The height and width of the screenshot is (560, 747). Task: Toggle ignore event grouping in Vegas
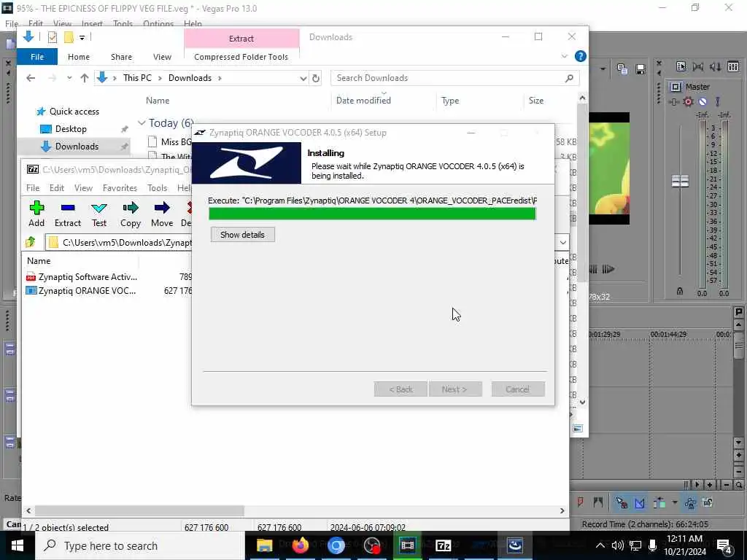tap(708, 502)
